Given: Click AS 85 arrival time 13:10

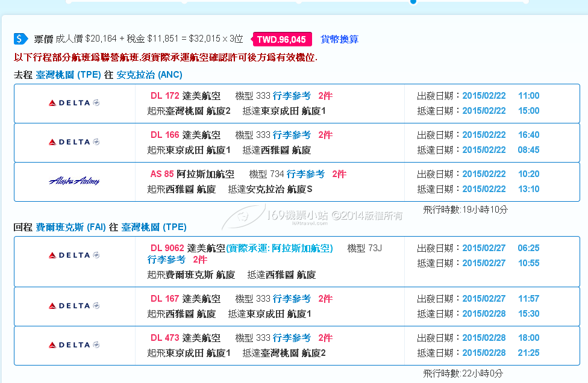Looking at the screenshot, I should click(529, 189).
